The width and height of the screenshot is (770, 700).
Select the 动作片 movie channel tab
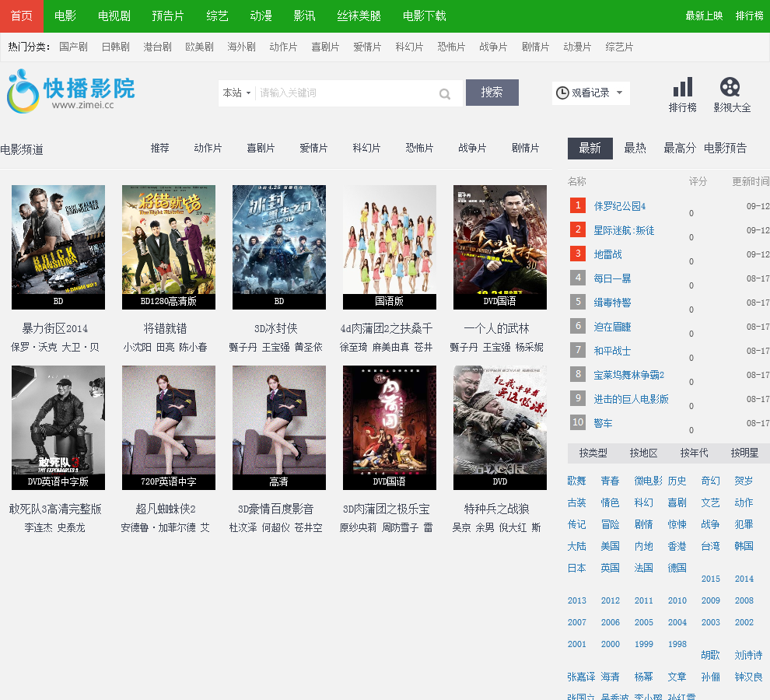click(208, 149)
